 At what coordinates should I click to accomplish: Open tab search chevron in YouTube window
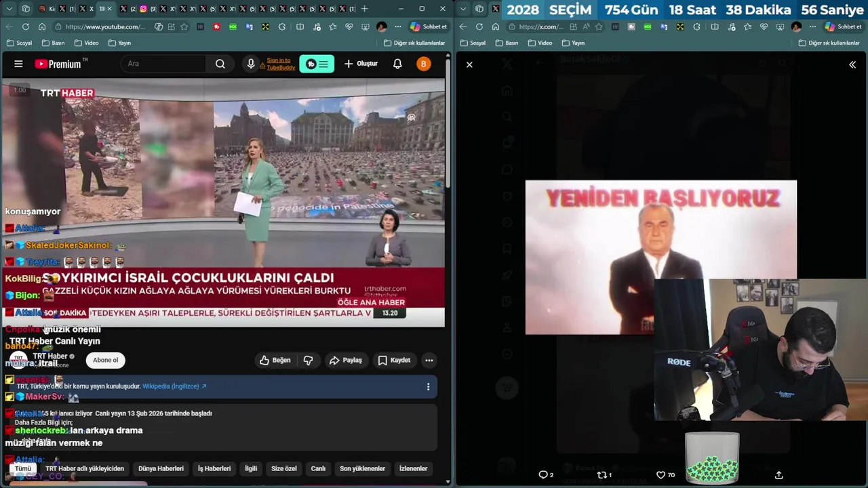point(9,9)
